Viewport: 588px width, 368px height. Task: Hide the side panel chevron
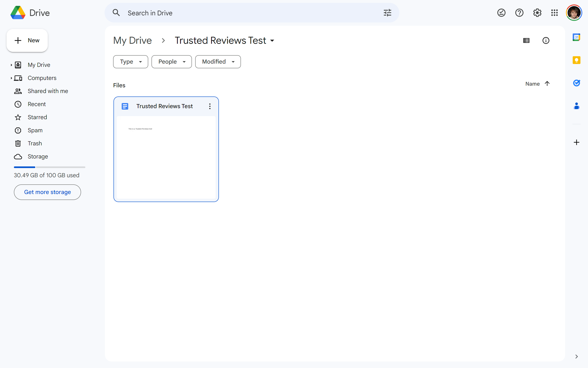tap(576, 357)
